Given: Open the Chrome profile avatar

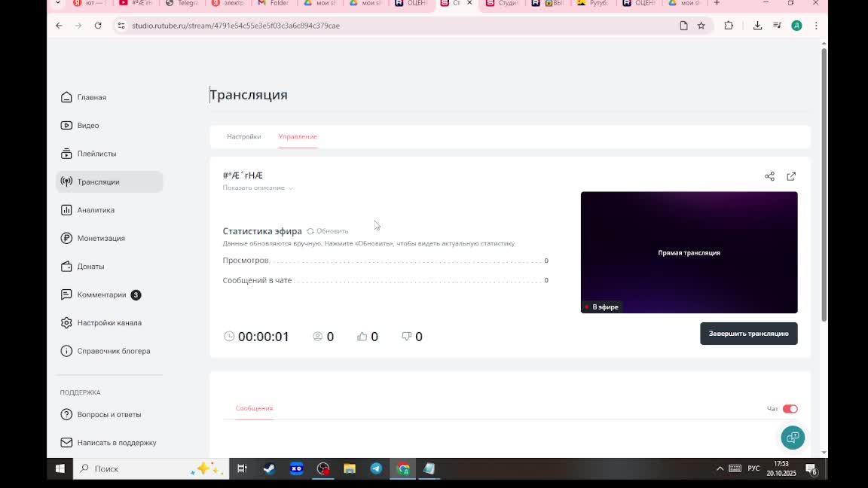Looking at the screenshot, I should 796,26.
